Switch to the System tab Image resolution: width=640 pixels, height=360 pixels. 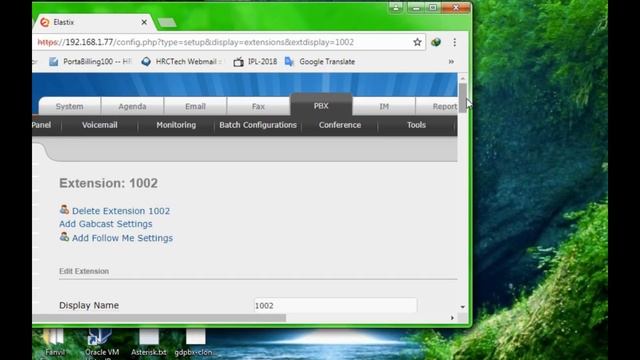click(x=69, y=106)
